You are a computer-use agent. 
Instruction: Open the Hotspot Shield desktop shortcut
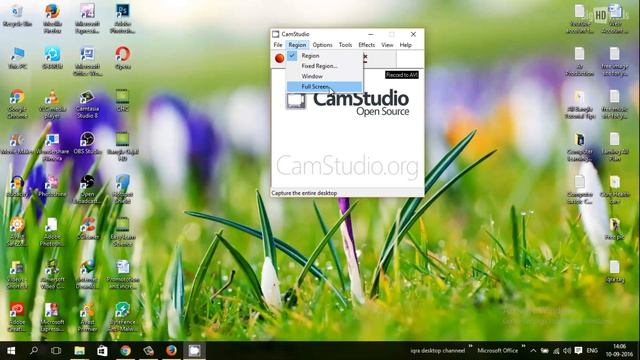[122, 189]
